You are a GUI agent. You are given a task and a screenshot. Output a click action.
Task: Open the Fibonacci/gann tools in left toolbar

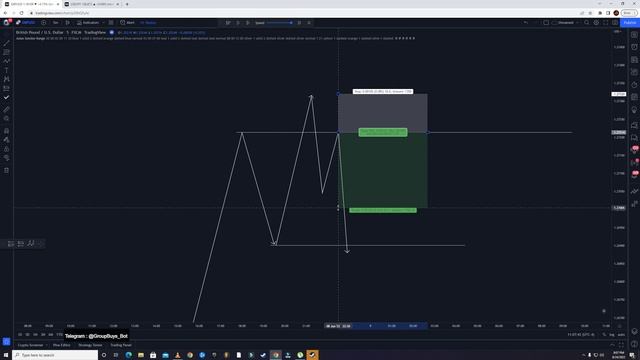coord(7,52)
